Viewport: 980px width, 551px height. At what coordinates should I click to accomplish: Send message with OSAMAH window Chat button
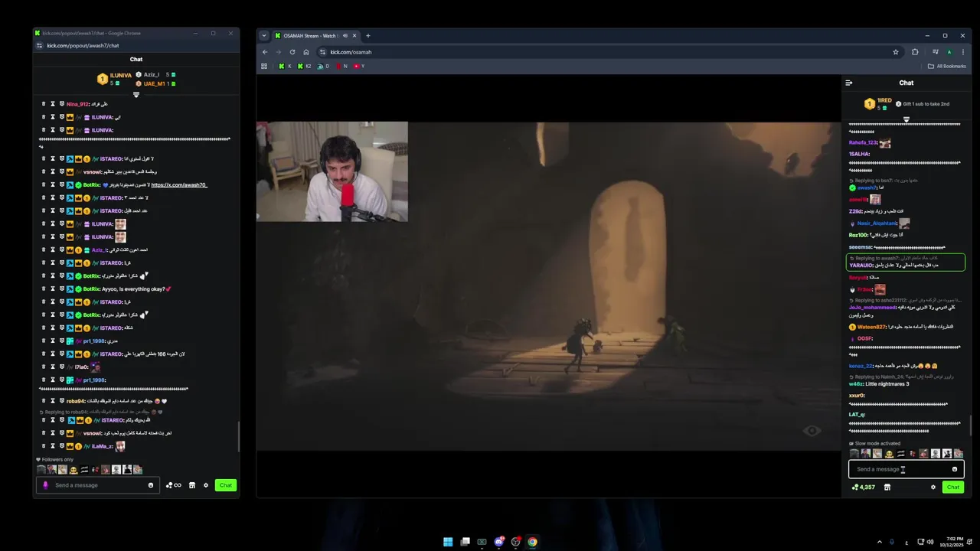[953, 487]
